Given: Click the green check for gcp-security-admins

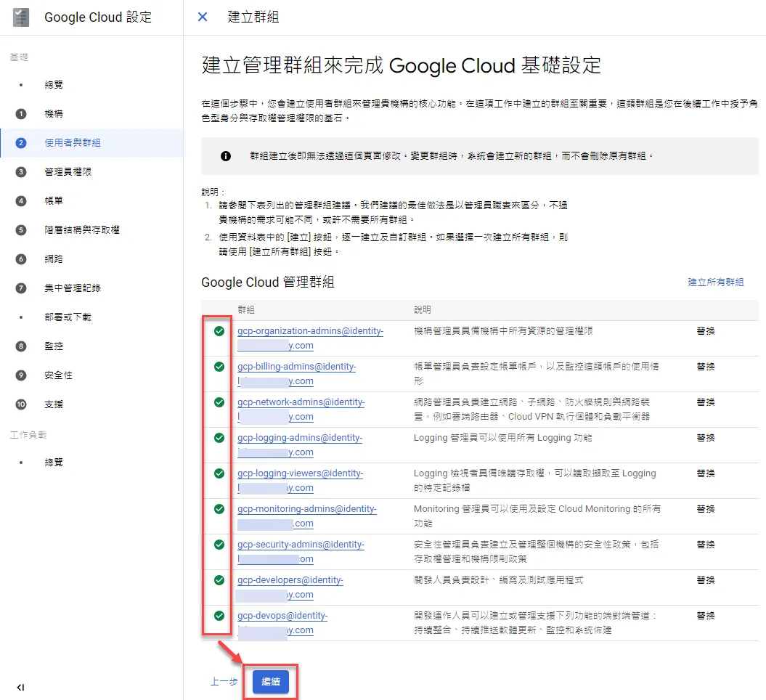Looking at the screenshot, I should (219, 545).
